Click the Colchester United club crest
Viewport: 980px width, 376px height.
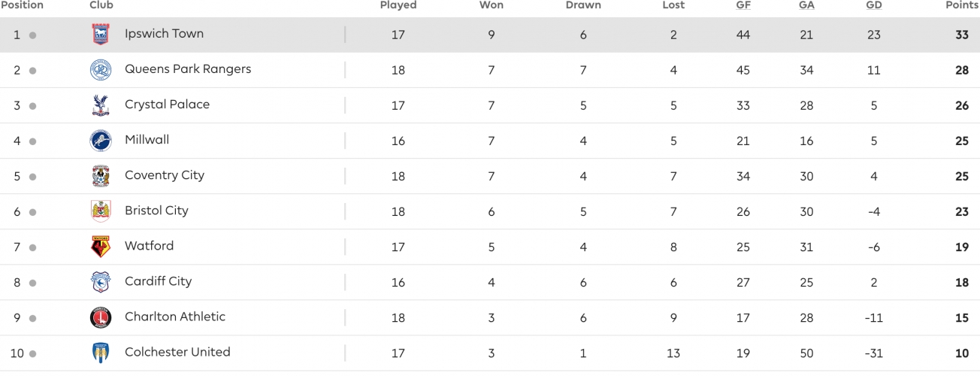(100, 353)
